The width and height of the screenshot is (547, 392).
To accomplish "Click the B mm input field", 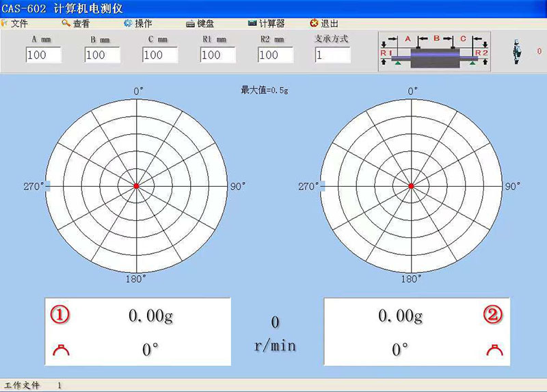I will pos(102,55).
